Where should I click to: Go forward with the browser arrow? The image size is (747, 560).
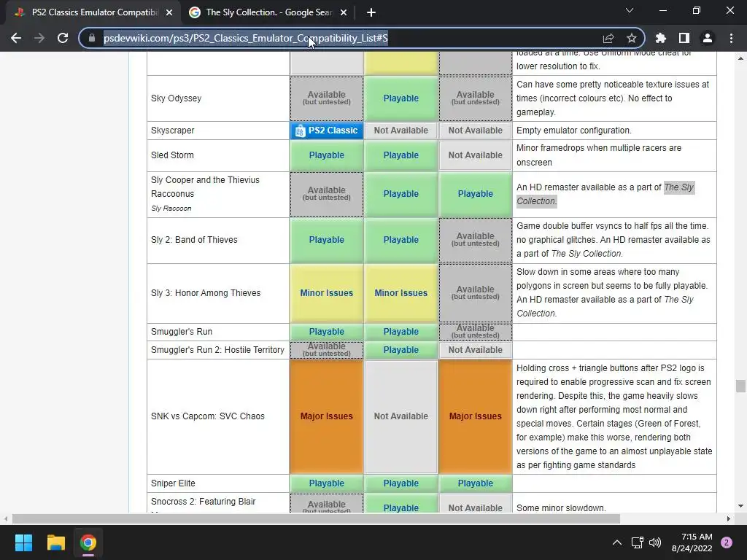[x=39, y=38]
